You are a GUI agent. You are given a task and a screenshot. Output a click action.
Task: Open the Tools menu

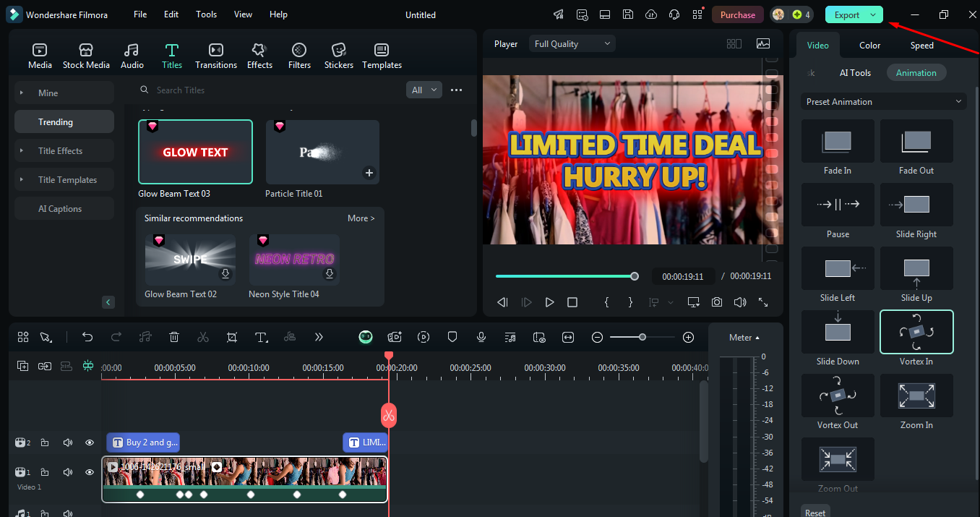(x=206, y=14)
